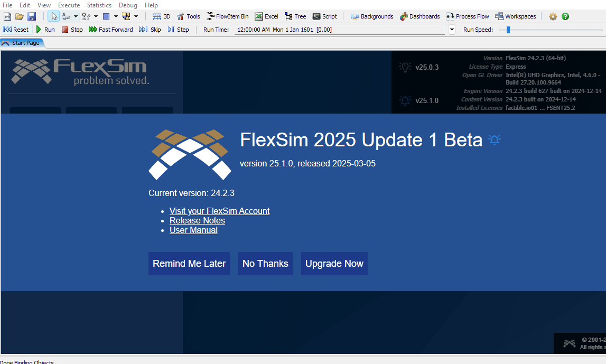Stop the simulation
The height and width of the screenshot is (364, 606).
point(72,30)
